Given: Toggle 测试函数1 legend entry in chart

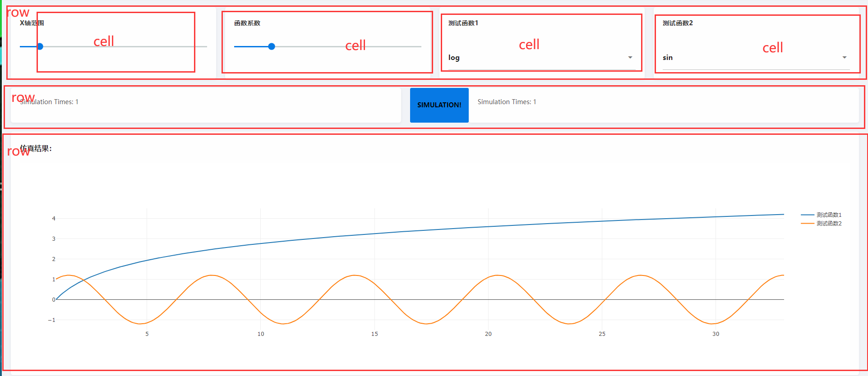Looking at the screenshot, I should pyautogui.click(x=821, y=215).
